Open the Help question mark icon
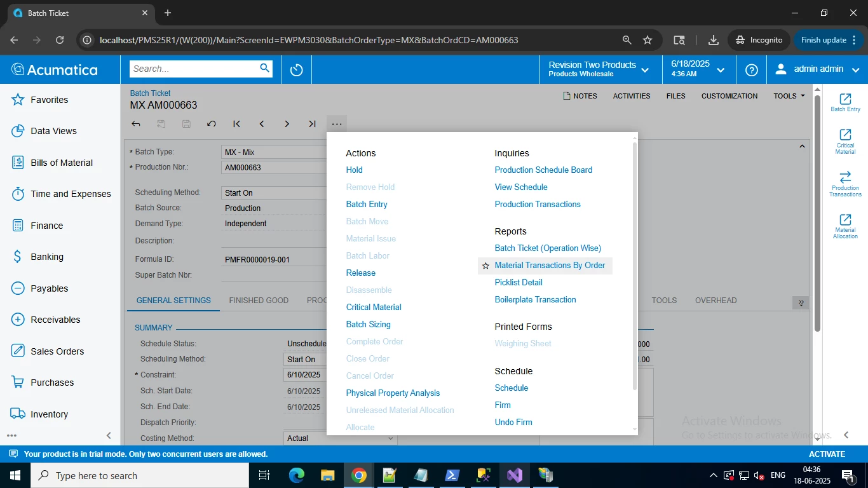 [751, 70]
